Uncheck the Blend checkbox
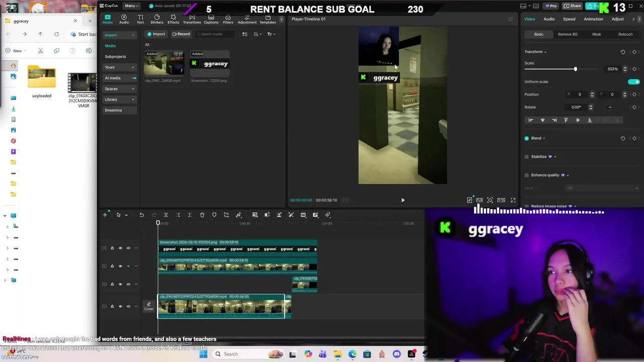This screenshot has width=644, height=362. 527,138
